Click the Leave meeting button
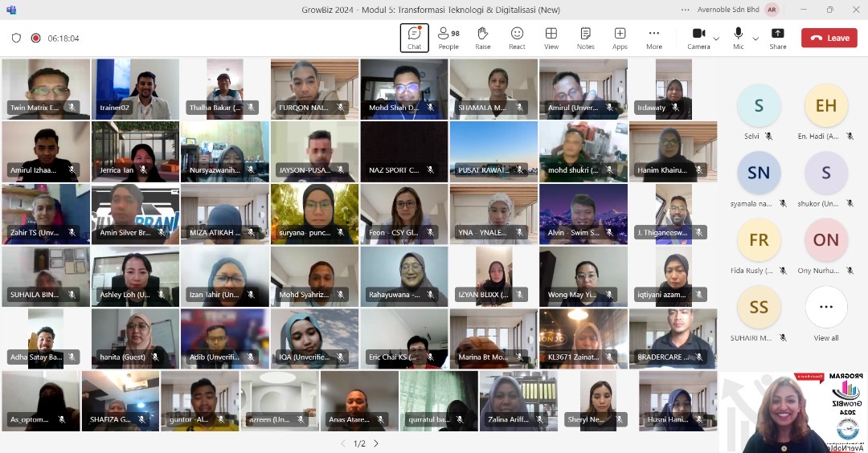868x453 pixels. (x=829, y=38)
